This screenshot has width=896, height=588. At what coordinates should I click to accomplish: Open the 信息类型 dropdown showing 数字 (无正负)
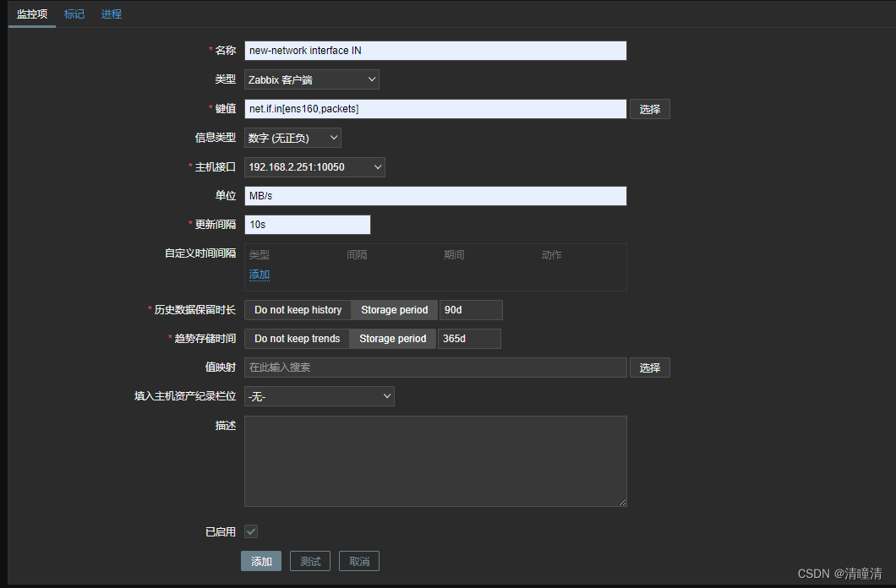pos(292,139)
